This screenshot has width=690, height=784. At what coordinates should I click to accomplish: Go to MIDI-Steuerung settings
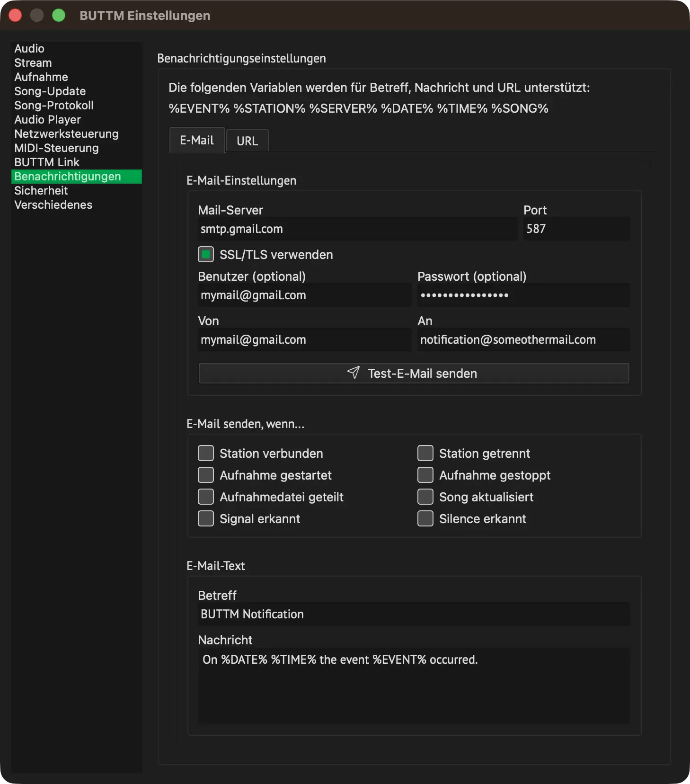coord(77,148)
